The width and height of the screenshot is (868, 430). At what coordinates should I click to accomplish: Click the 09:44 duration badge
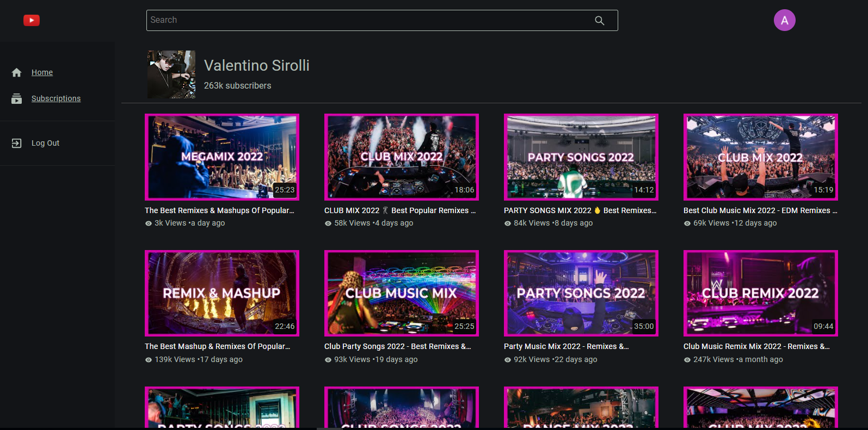[x=823, y=326]
